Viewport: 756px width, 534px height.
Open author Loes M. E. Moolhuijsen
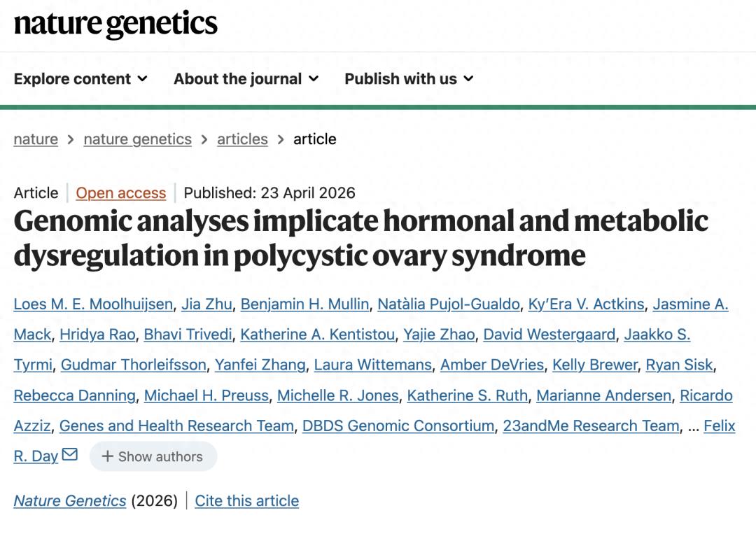coord(93,304)
